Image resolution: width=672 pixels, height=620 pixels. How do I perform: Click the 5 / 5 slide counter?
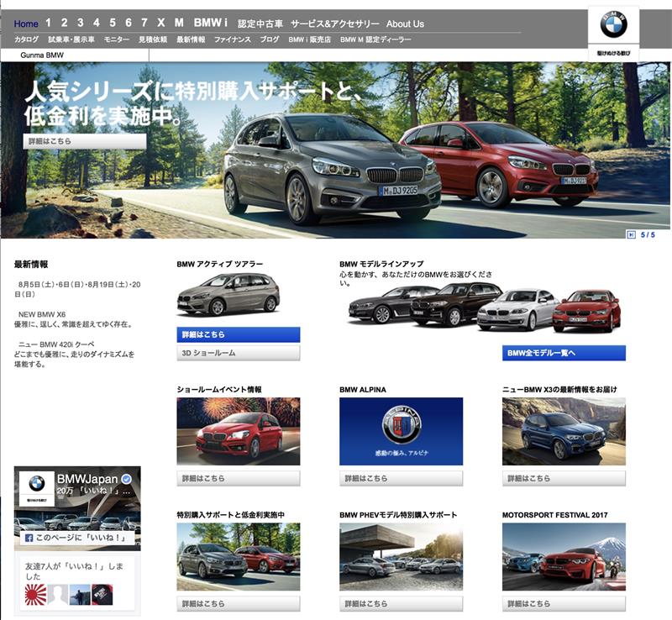tap(648, 235)
